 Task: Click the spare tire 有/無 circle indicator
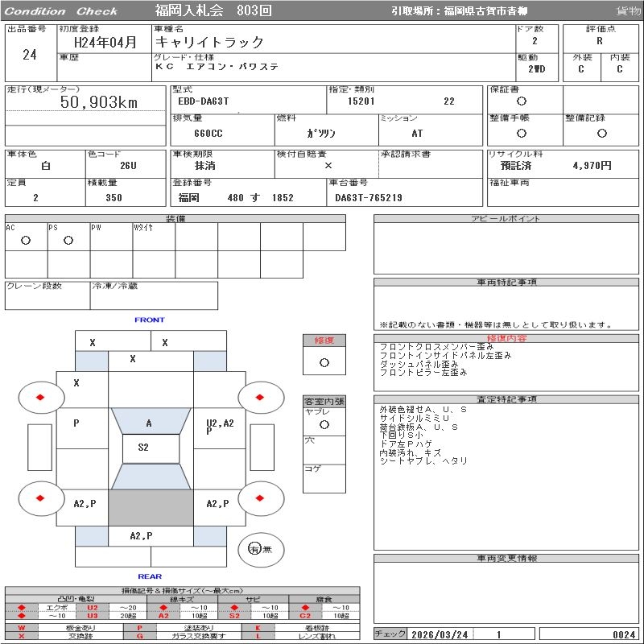(255, 549)
